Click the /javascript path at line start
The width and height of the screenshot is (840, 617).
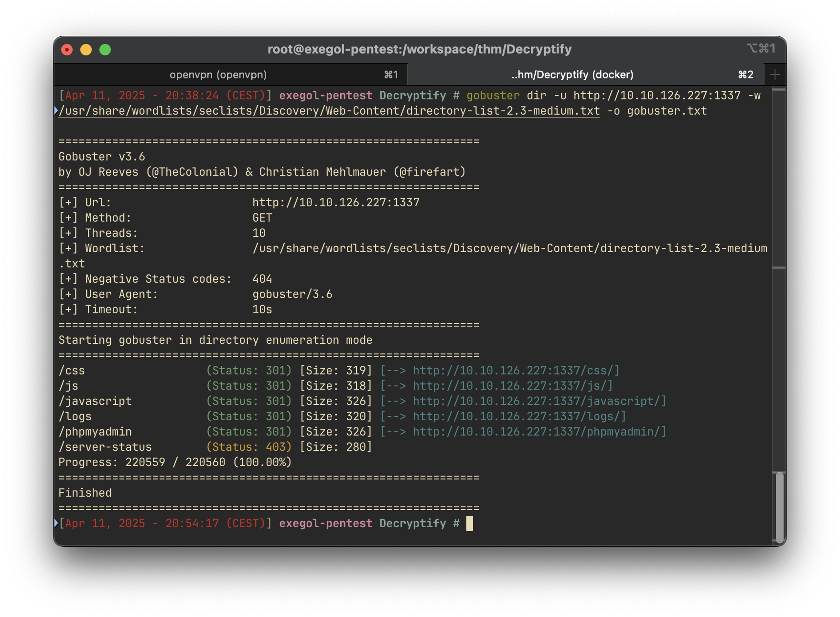tap(95, 401)
